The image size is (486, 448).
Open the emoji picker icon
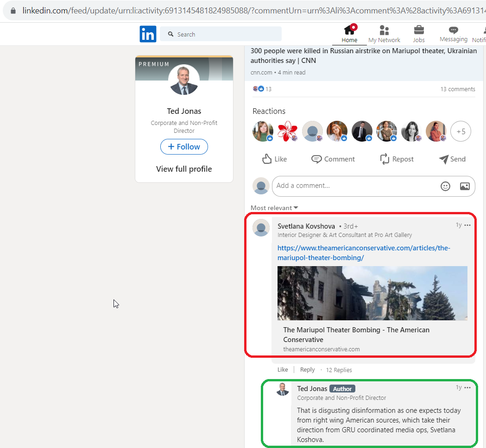[445, 186]
